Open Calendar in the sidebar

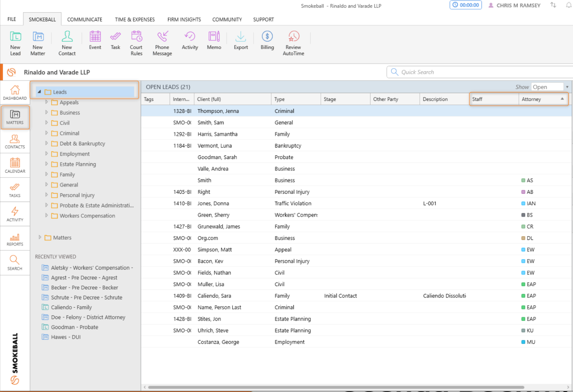click(15, 166)
